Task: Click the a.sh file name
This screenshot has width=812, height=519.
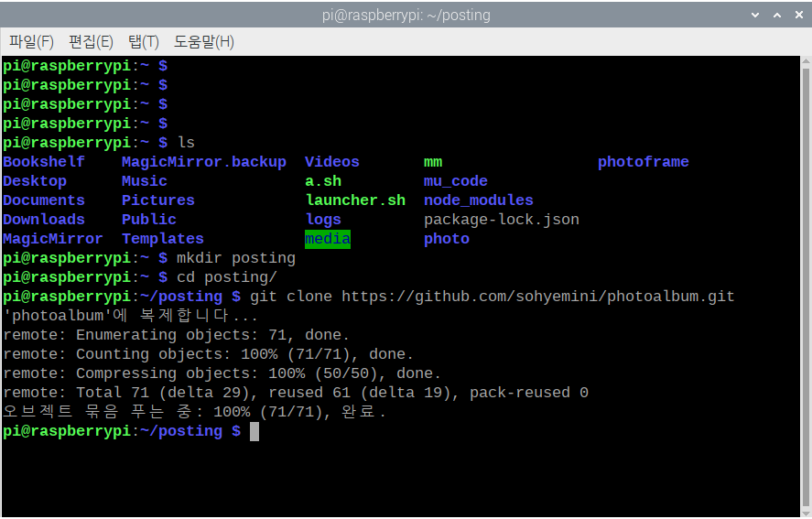Action: pos(323,181)
